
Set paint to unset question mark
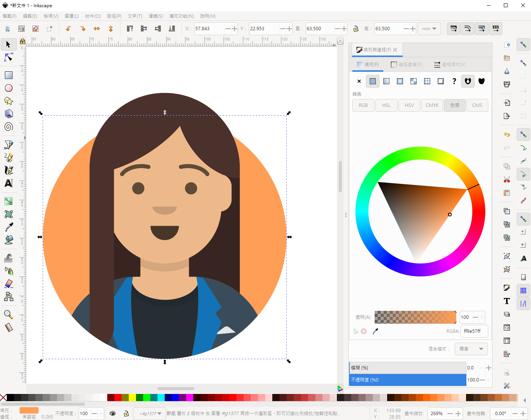[x=454, y=81]
